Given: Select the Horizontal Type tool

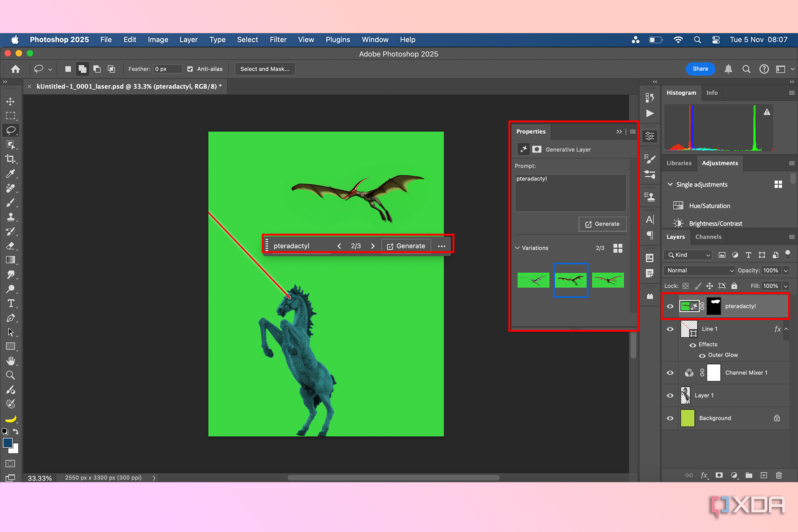Looking at the screenshot, I should coord(11,303).
